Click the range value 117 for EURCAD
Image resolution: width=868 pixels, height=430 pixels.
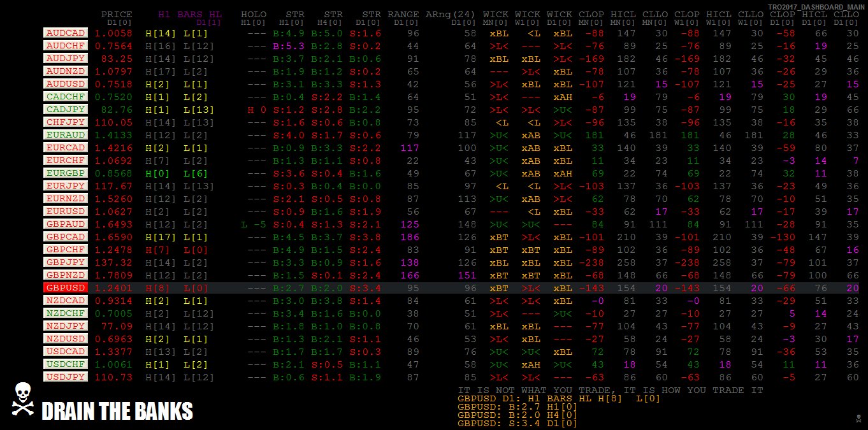pyautogui.click(x=410, y=148)
